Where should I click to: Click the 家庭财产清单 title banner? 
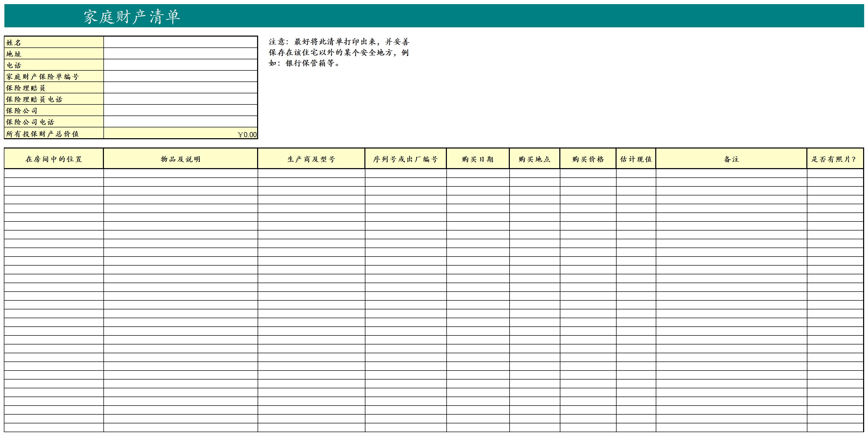[132, 16]
